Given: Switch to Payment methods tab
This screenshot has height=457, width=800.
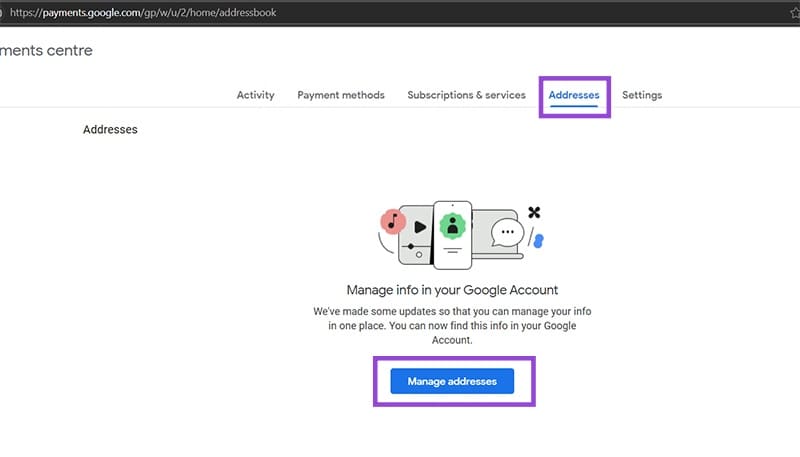Looking at the screenshot, I should [341, 95].
